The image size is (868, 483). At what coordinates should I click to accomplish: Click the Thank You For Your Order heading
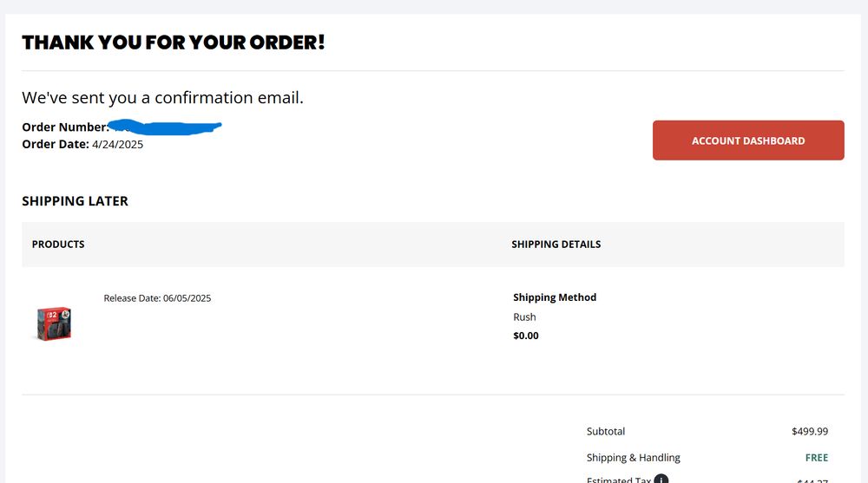[174, 42]
